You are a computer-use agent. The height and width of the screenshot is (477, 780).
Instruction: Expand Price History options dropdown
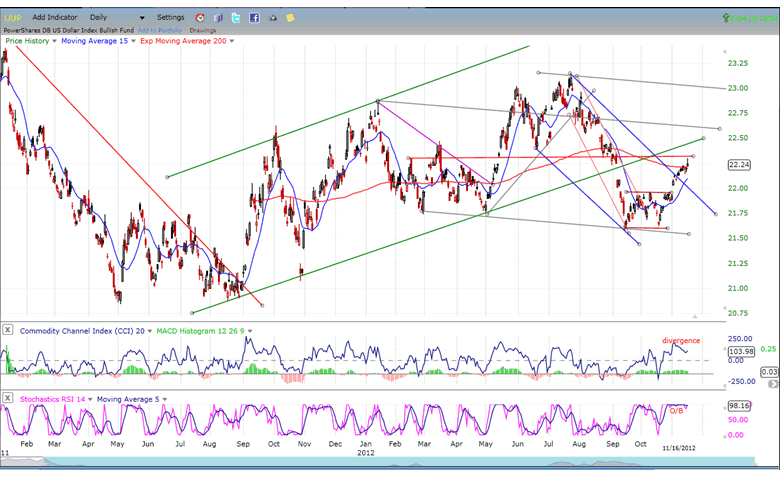(53, 41)
